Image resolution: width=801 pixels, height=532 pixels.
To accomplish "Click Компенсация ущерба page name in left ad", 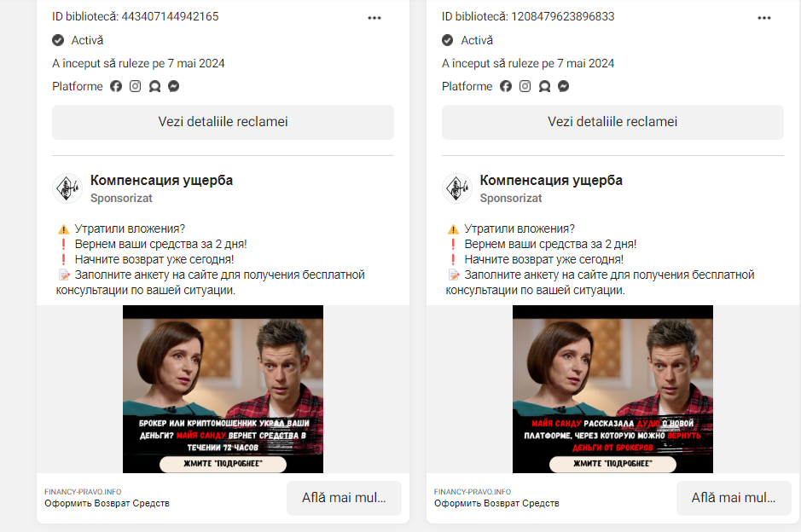I will 161,180.
